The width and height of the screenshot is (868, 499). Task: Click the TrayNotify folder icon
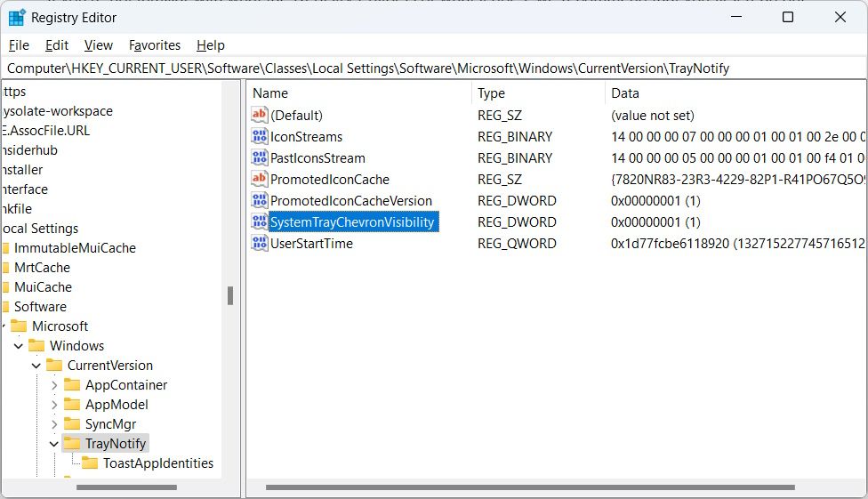(72, 443)
